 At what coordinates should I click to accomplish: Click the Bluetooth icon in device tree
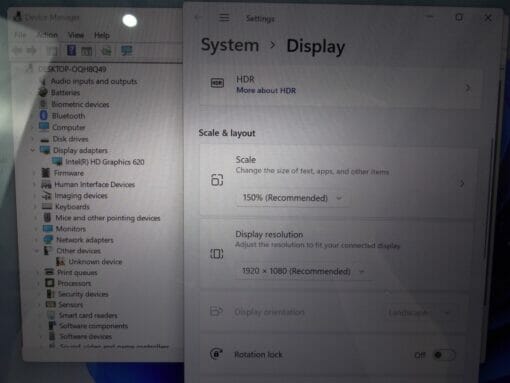pyautogui.click(x=44, y=116)
